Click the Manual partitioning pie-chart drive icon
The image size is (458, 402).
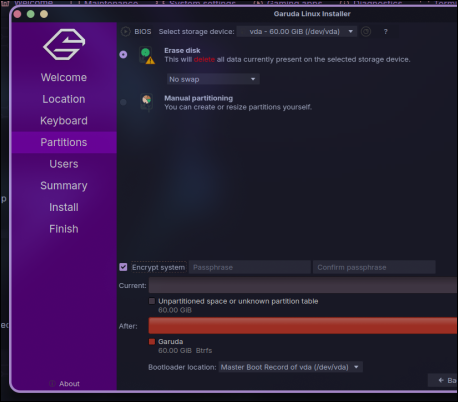click(147, 102)
